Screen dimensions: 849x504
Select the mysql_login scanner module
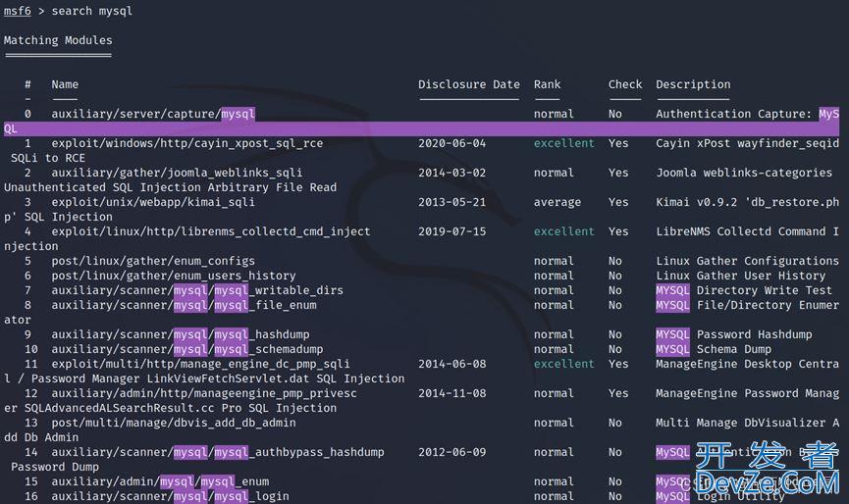pyautogui.click(x=170, y=496)
